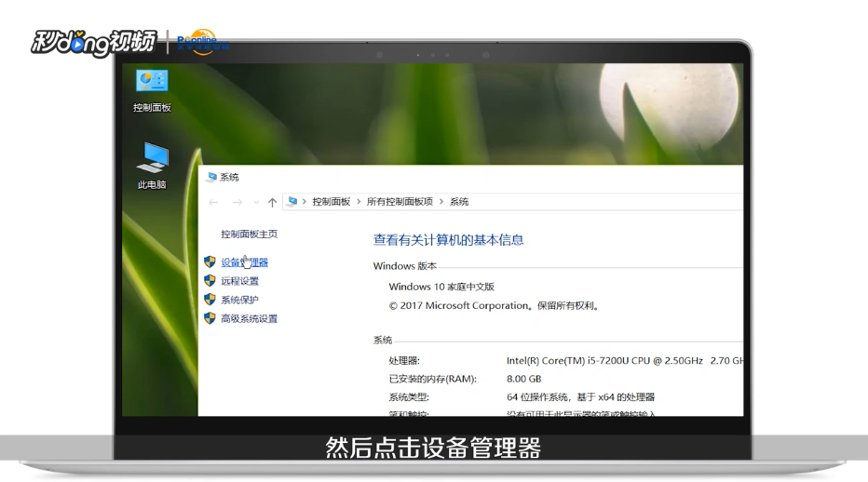The height and width of the screenshot is (482, 868).
Task: Open the 此电脑 desktop icon
Action: point(152,166)
